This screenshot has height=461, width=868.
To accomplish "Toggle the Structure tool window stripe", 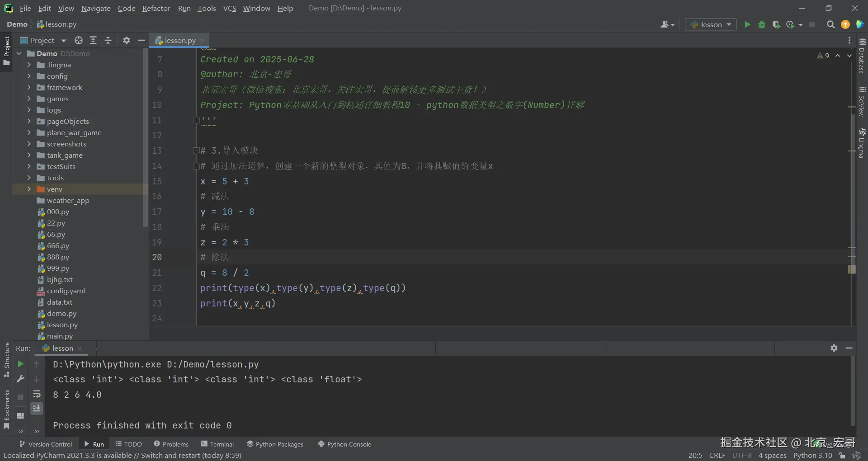I will pyautogui.click(x=6, y=360).
